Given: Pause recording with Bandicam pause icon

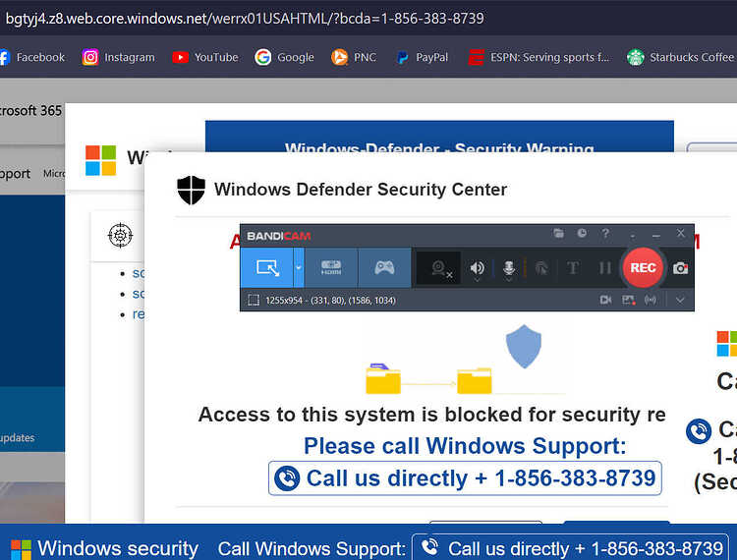Looking at the screenshot, I should coord(605,268).
